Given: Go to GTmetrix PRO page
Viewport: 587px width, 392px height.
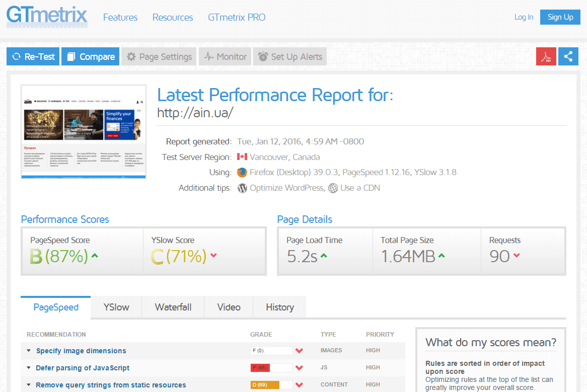Looking at the screenshot, I should click(x=237, y=17).
